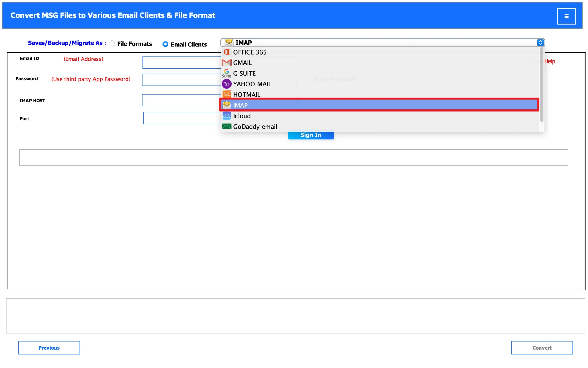Select the File Formats radio button

click(112, 43)
